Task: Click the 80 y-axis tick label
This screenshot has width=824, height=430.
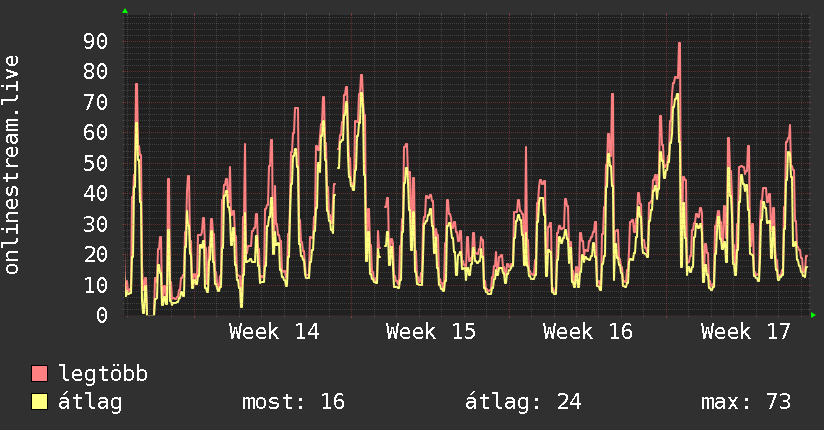Action: (x=95, y=71)
